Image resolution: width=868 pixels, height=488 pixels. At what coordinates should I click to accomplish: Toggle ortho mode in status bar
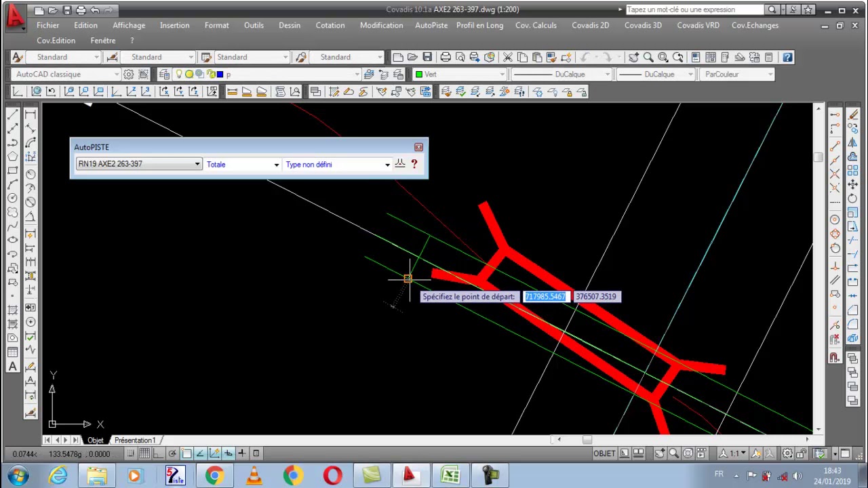(x=159, y=453)
